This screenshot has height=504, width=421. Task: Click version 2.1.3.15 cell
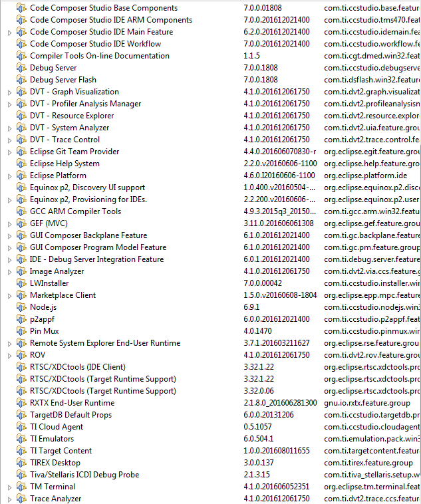coord(257,475)
